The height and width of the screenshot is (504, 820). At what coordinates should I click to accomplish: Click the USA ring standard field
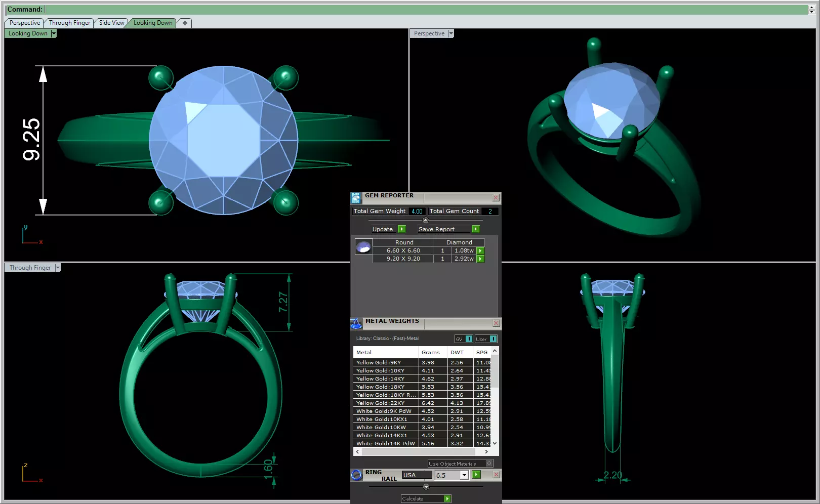[418, 475]
